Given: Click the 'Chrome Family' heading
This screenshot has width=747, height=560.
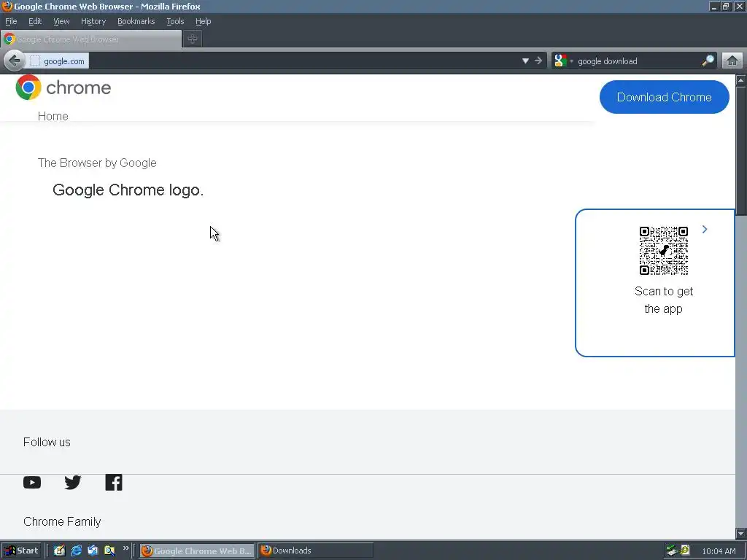Looking at the screenshot, I should tap(62, 522).
